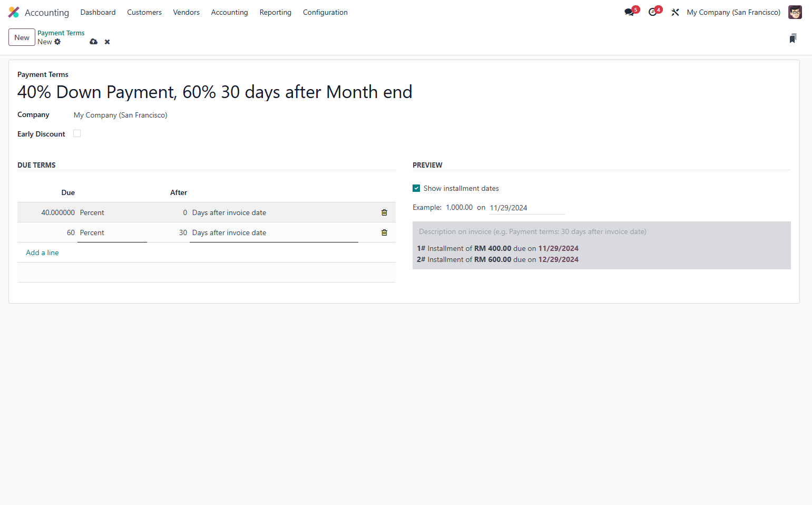Click Add a line link
The width and height of the screenshot is (812, 505).
tap(42, 252)
